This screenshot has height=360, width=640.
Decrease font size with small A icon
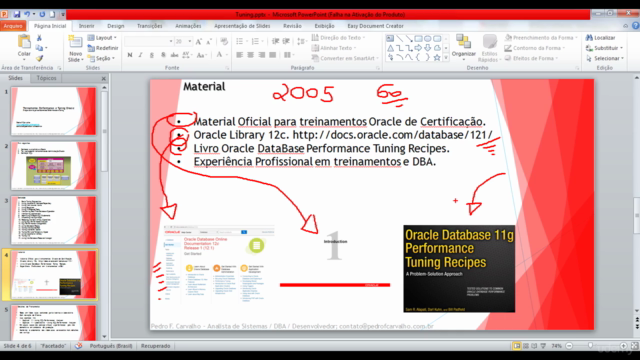point(209,42)
